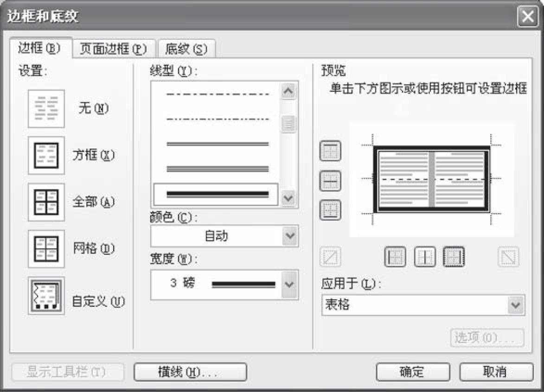Viewport: 544px width, 392px height.
Task: Click the 自定义(U) label text
Action: 98,301
